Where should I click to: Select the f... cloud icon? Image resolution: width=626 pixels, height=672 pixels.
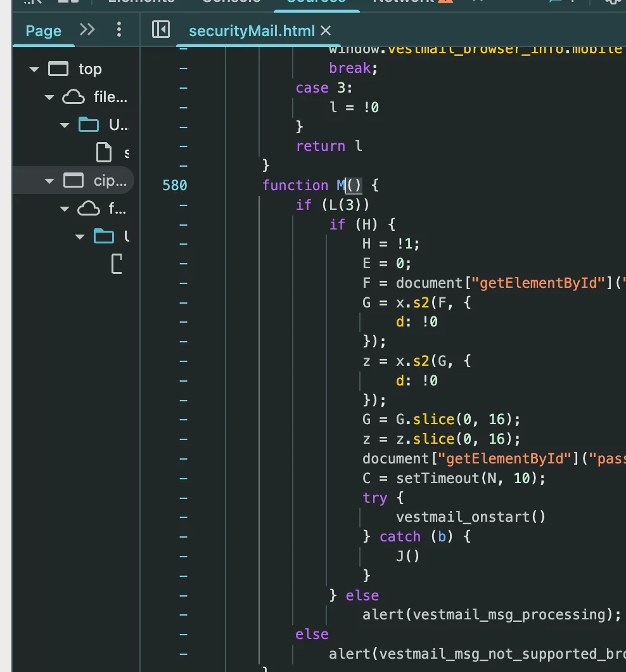[88, 209]
